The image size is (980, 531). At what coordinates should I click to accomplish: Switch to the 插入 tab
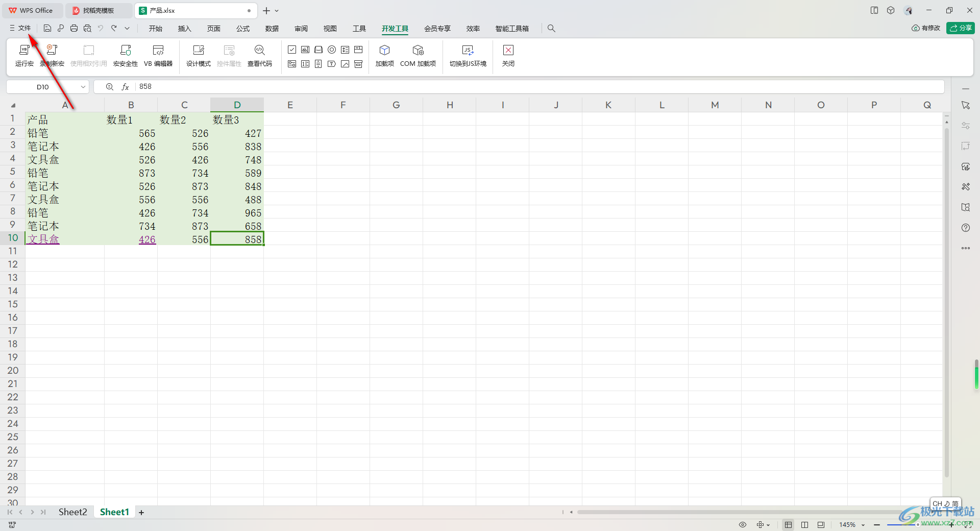tap(184, 29)
